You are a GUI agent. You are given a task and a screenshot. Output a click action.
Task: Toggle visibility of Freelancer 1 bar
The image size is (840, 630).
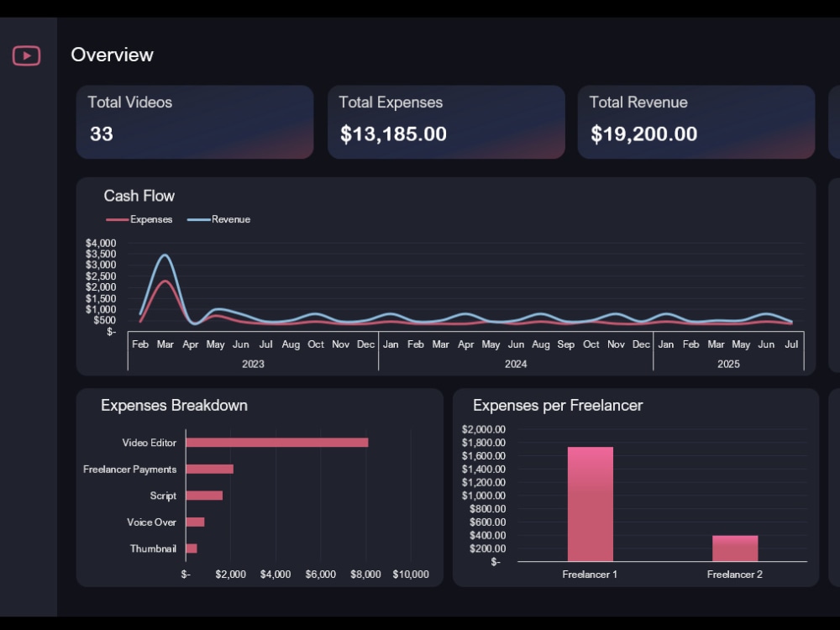click(x=590, y=504)
